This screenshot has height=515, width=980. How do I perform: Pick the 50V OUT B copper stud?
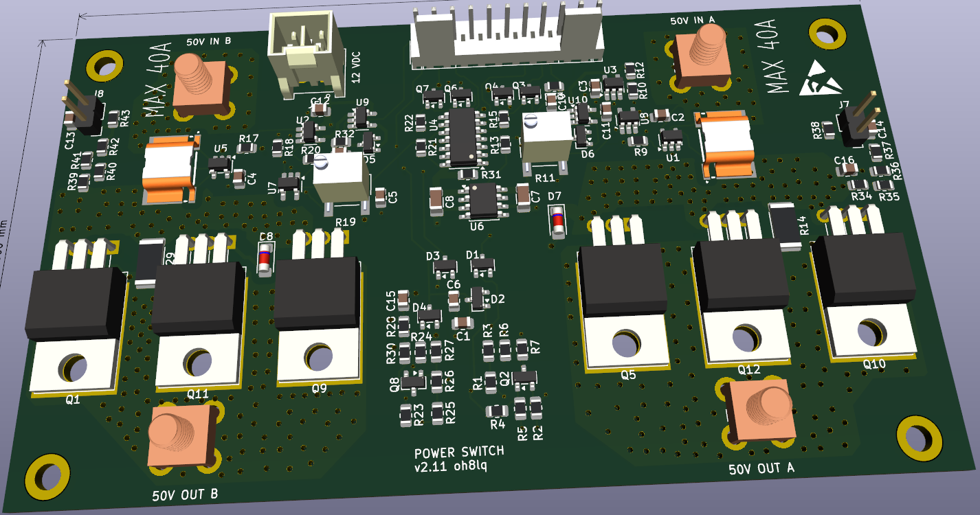(x=183, y=436)
